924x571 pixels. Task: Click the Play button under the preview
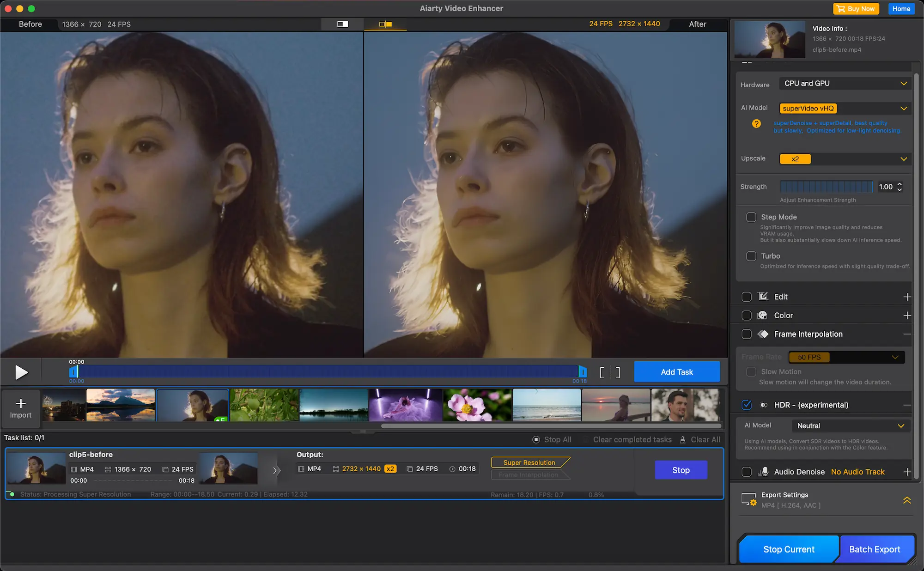point(21,372)
